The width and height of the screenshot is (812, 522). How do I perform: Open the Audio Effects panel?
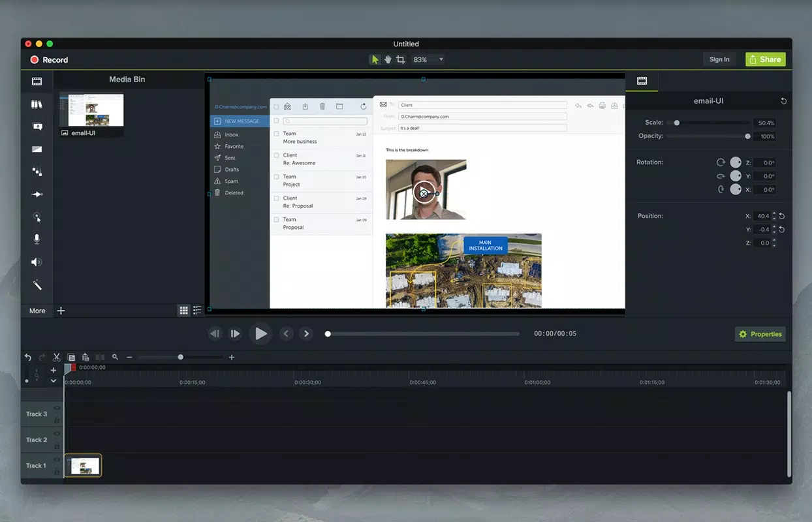(x=37, y=262)
